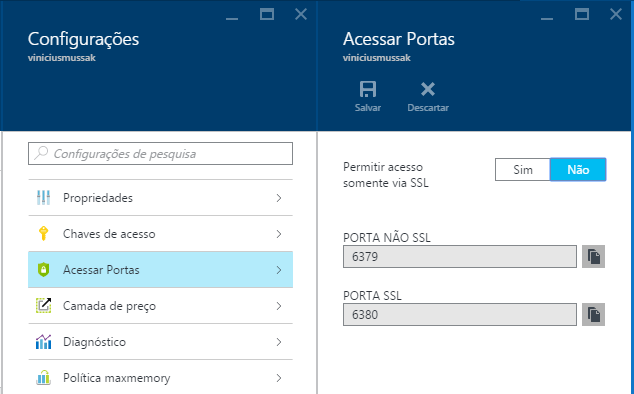This screenshot has width=634, height=394.
Task: Copy the PORTA SSL value 6380
Action: click(593, 314)
